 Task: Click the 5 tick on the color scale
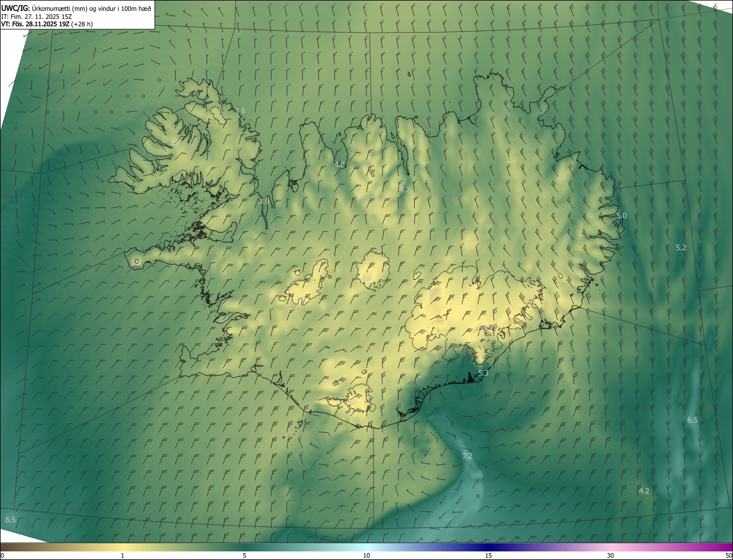[x=245, y=555]
